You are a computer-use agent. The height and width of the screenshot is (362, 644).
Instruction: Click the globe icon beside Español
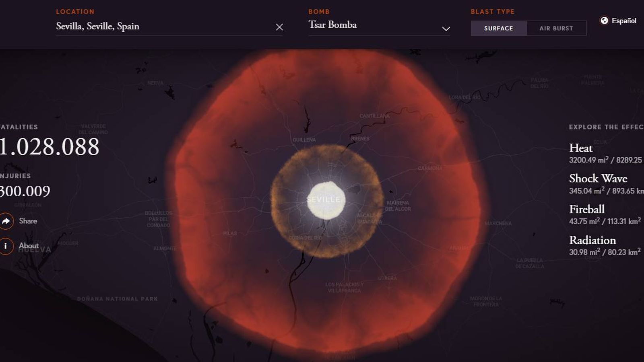coord(604,21)
